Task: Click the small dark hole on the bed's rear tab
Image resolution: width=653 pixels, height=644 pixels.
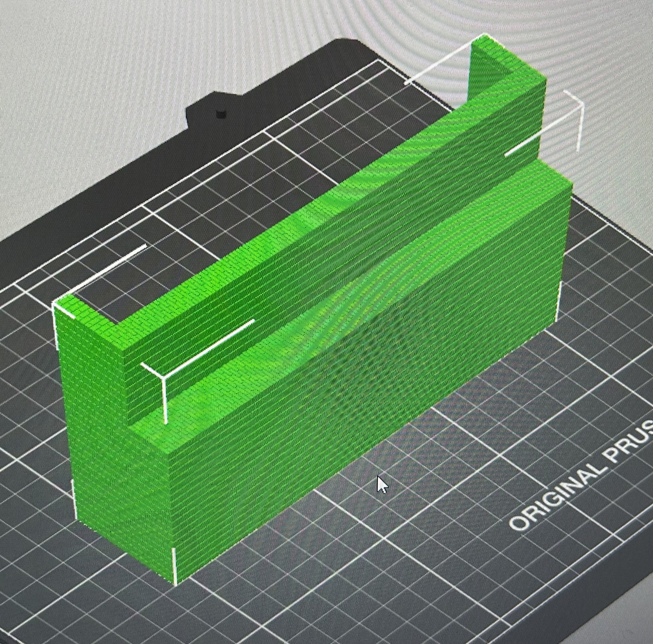Action: [221, 115]
